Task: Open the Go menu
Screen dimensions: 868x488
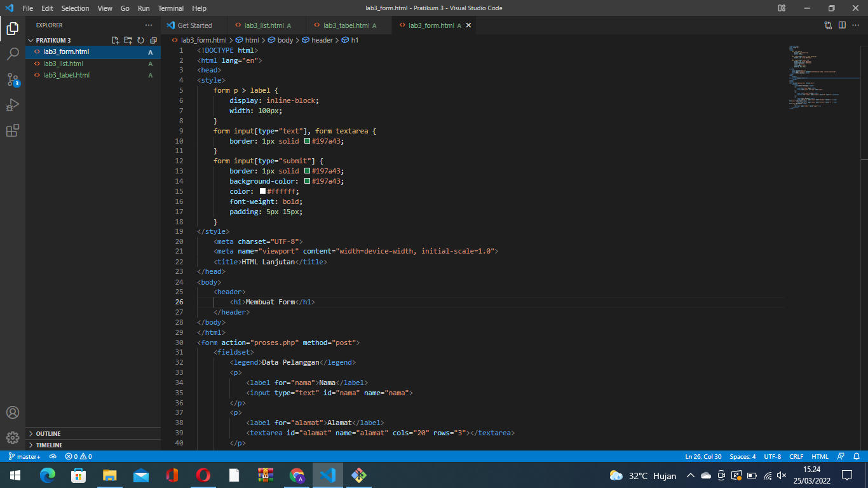Action: pos(125,8)
